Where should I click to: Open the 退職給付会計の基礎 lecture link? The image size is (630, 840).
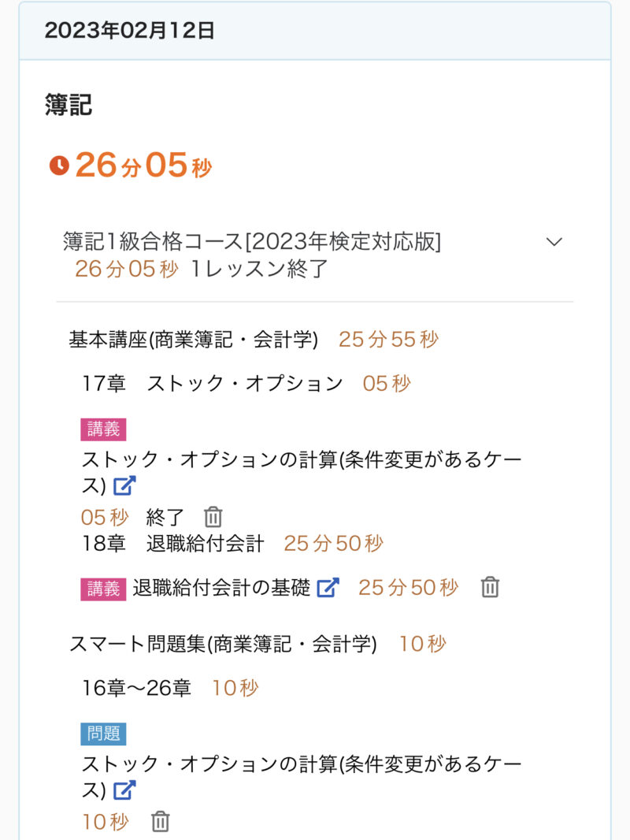[x=221, y=588]
